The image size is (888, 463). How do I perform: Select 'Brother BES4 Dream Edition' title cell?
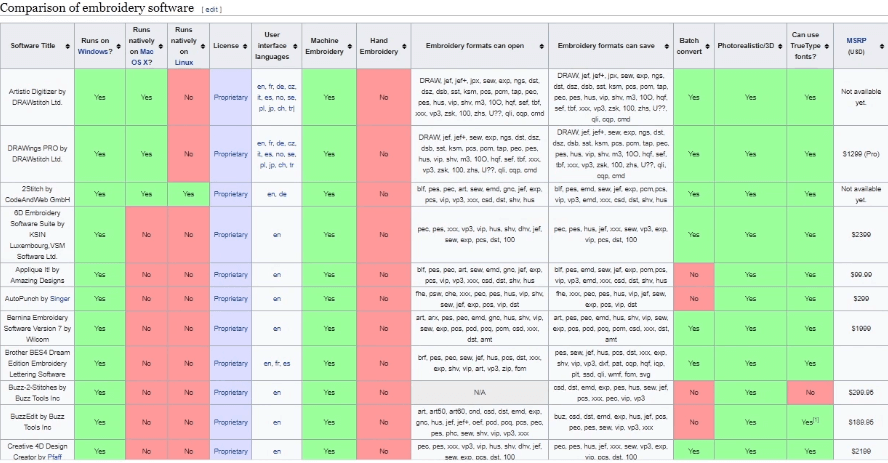pos(37,363)
